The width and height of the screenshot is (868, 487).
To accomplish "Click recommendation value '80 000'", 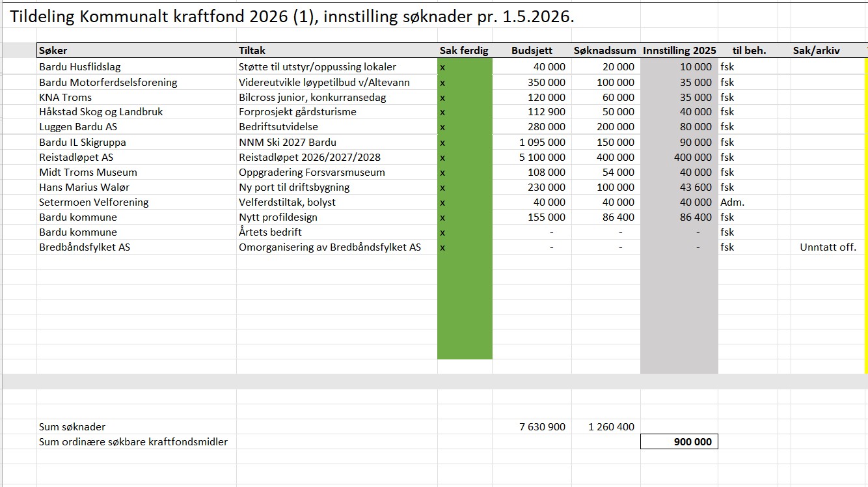I will pos(696,126).
